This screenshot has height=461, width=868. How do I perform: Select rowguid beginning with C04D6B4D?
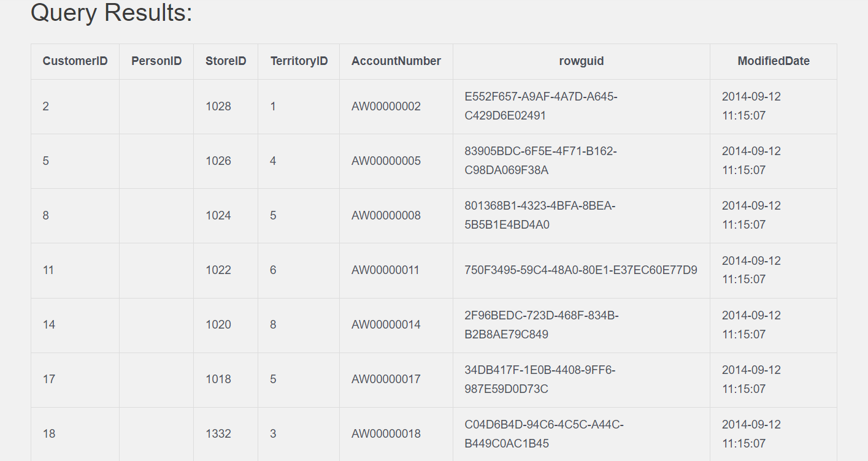[x=544, y=433]
